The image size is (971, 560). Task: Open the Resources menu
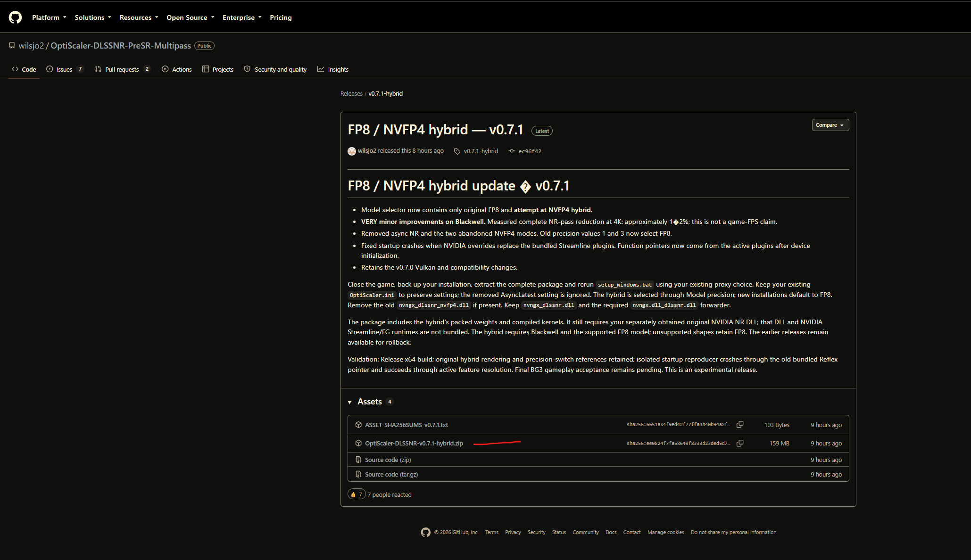139,17
